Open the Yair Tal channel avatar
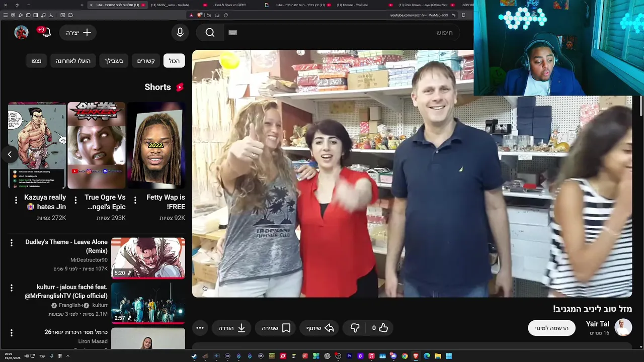 pyautogui.click(x=623, y=327)
